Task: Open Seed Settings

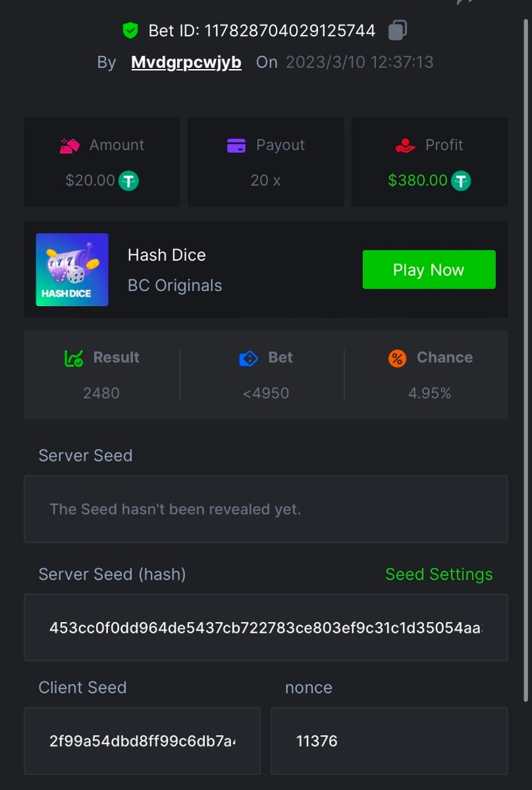Action: (x=439, y=574)
